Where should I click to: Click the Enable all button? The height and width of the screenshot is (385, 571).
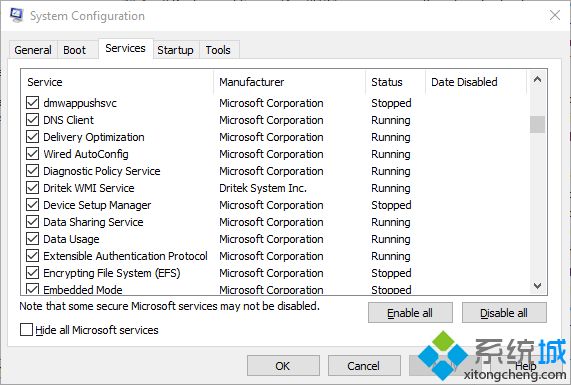coord(410,313)
